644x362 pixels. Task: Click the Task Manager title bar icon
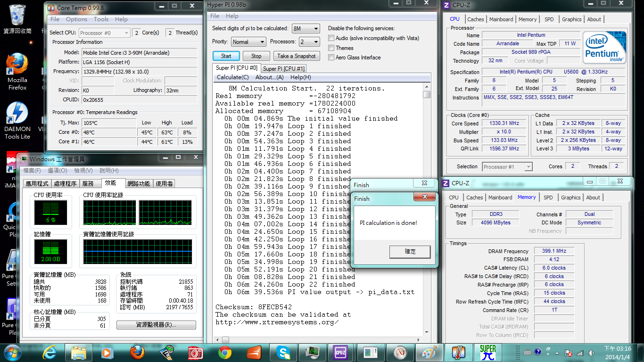tap(24, 159)
